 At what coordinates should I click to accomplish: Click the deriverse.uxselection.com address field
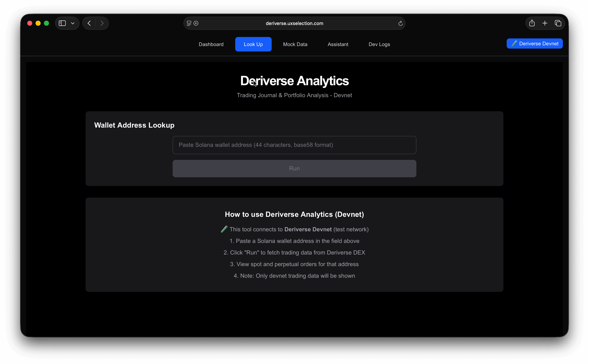[x=294, y=23]
